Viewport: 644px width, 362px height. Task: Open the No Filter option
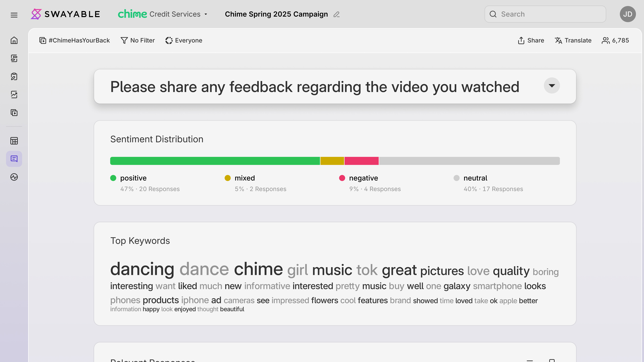point(138,40)
